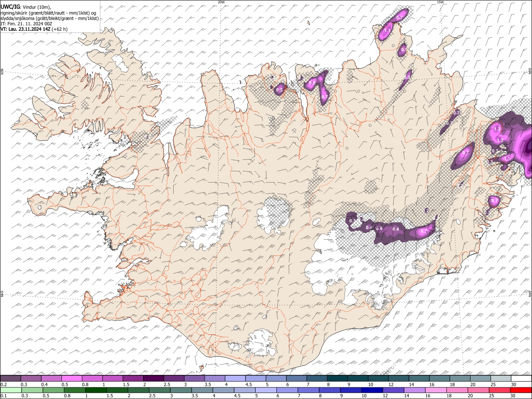Click the "0.2" label under upper legend
Screen dimensions: 532x399
pyautogui.click(x=3, y=384)
